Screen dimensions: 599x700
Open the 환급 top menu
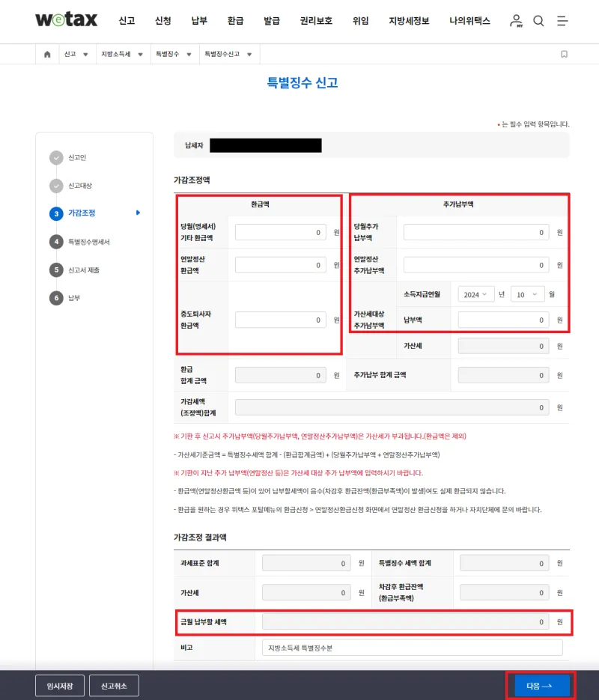tap(235, 21)
